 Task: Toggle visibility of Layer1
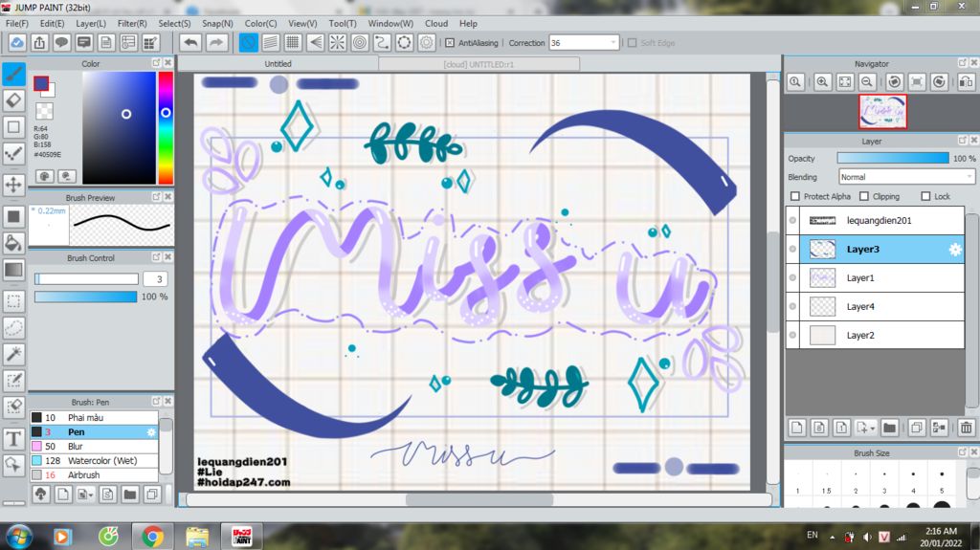792,277
